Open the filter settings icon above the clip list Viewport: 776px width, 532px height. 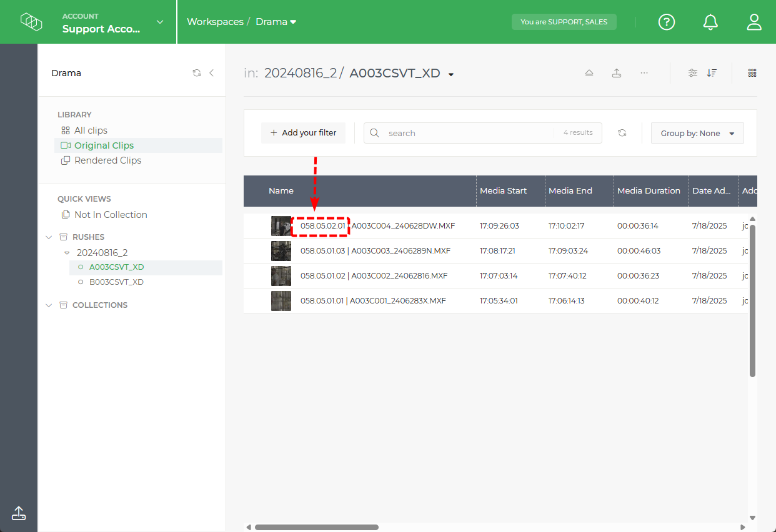692,72
